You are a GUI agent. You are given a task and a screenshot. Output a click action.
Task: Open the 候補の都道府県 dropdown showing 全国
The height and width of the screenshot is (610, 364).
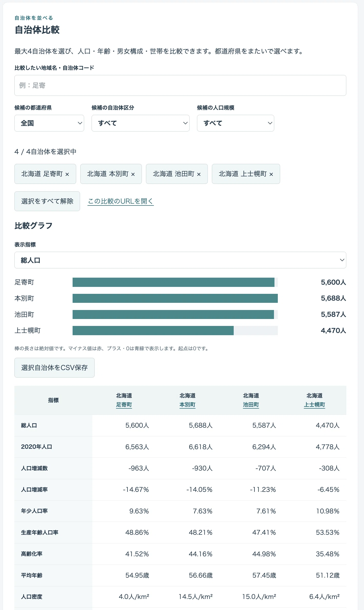coord(49,123)
